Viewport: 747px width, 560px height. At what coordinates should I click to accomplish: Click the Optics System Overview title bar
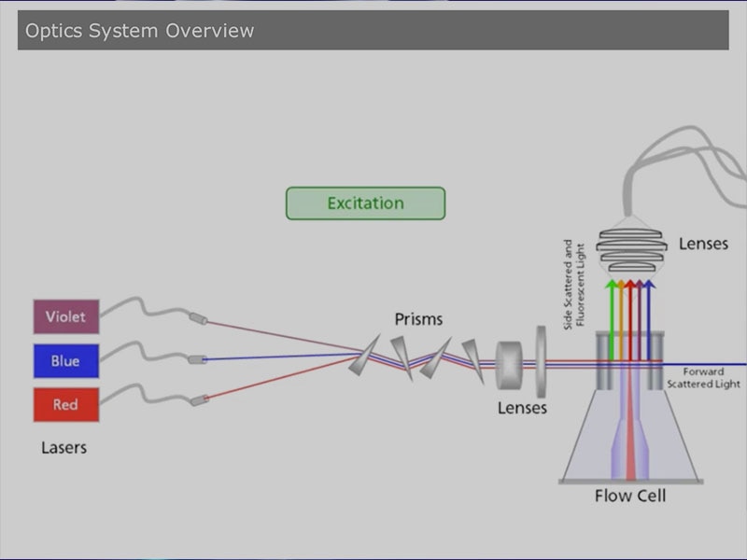tap(373, 31)
